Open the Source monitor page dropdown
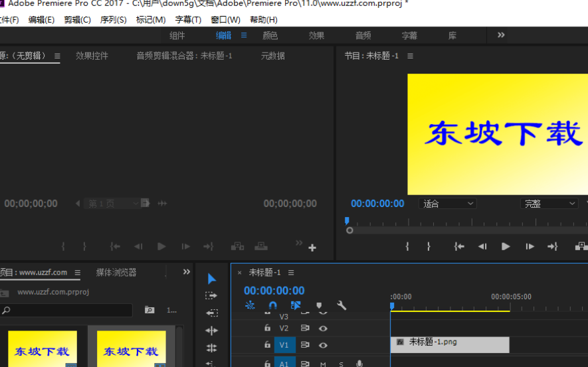This screenshot has height=367, width=588. [112, 203]
